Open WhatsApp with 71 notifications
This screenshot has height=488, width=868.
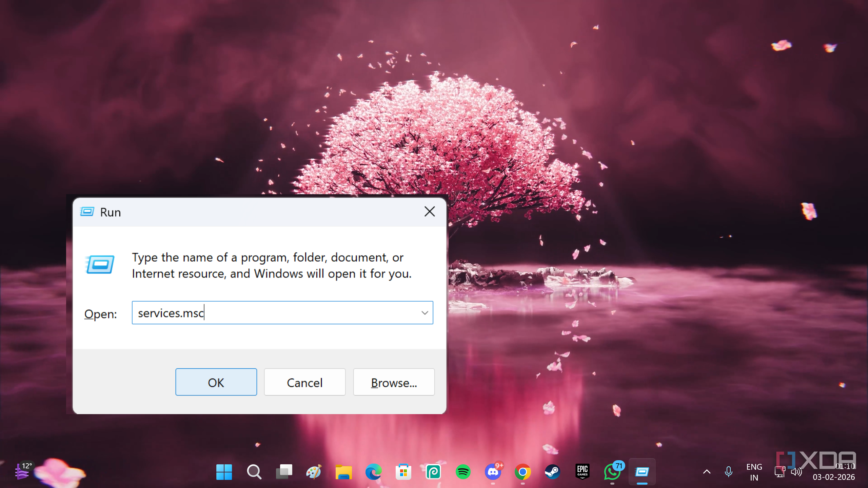click(x=612, y=472)
